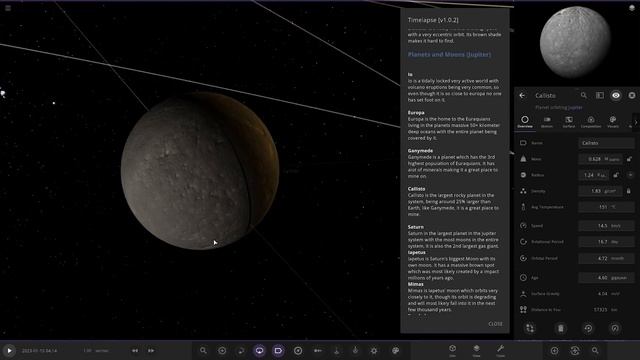Open the Radius unit dropdown
Image resolution: width=640 pixels, height=360 pixels.
(x=602, y=175)
